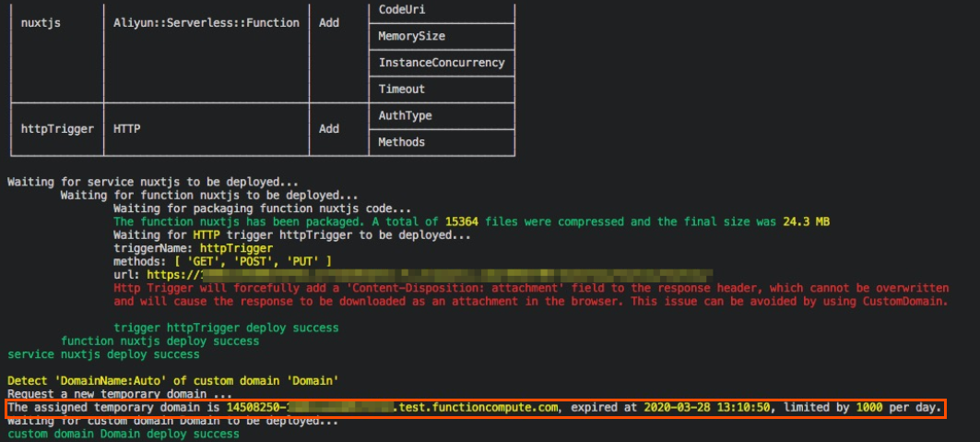The height and width of the screenshot is (442, 980).
Task: Click the Add action in the httpTrigger row
Action: pos(329,129)
